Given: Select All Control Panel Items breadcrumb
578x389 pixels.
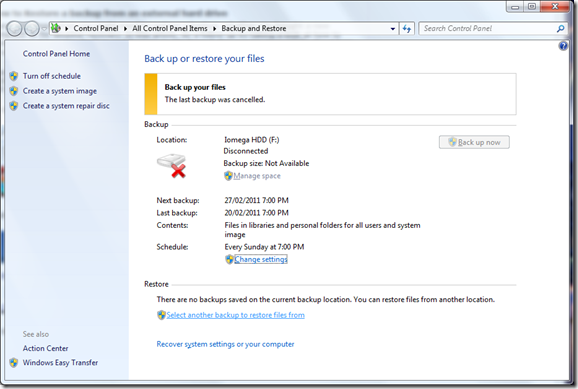Looking at the screenshot, I should pyautogui.click(x=170, y=28).
